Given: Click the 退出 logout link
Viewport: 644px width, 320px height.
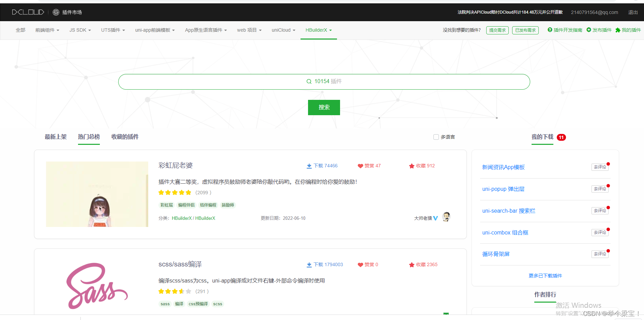Looking at the screenshot, I should coord(633,12).
